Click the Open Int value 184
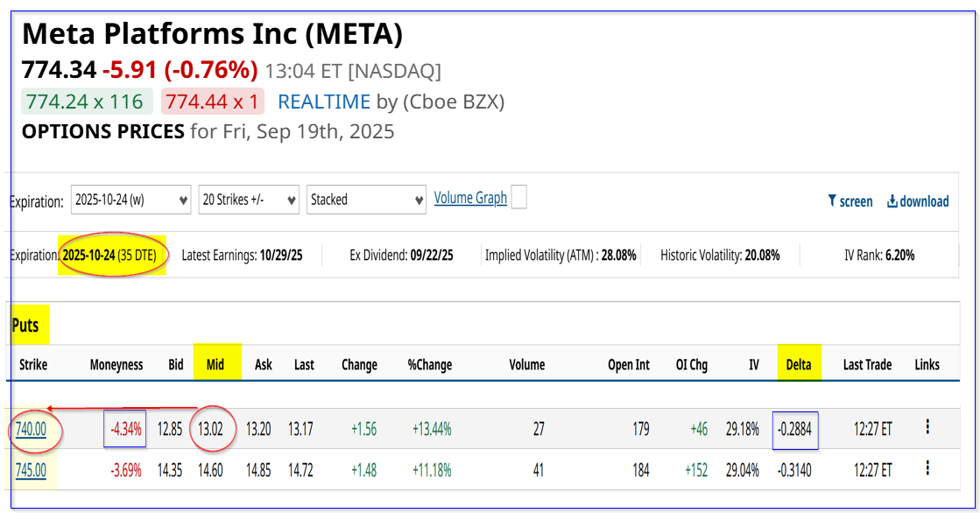The height and width of the screenshot is (513, 980). [x=640, y=470]
